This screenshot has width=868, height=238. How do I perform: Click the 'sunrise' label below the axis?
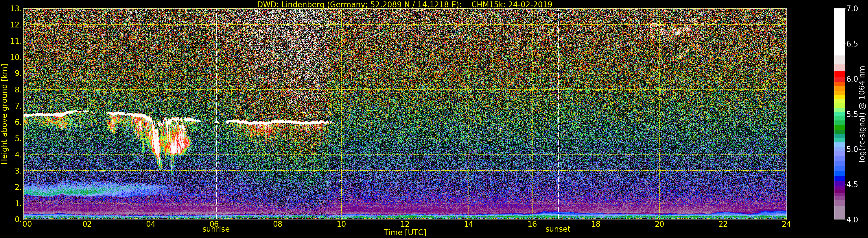coord(216,229)
